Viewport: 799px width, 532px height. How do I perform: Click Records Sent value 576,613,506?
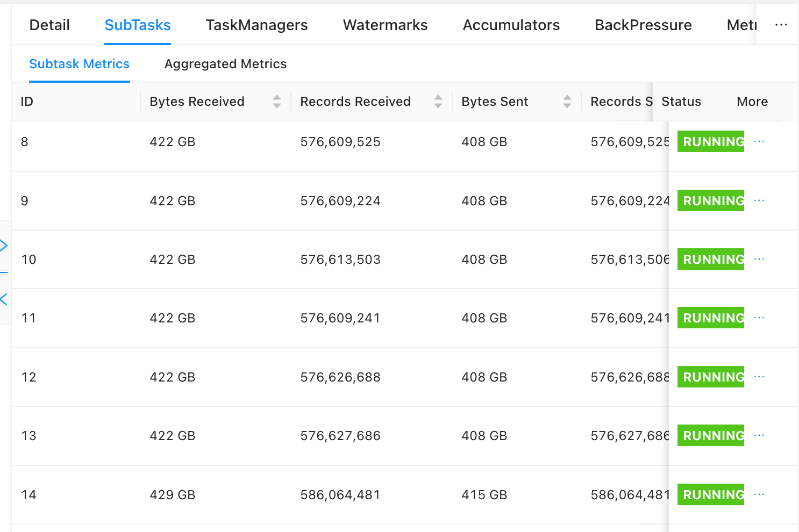(x=630, y=260)
